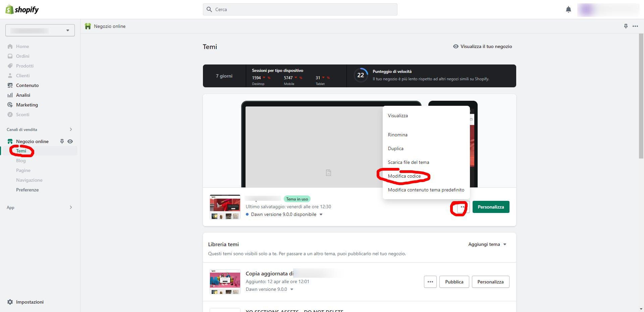Click the Shopify logo
Screen dimensions: 644x312
[x=21, y=9]
